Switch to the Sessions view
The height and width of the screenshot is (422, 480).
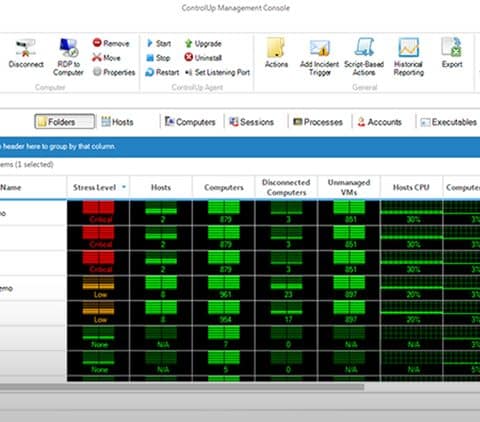point(252,122)
